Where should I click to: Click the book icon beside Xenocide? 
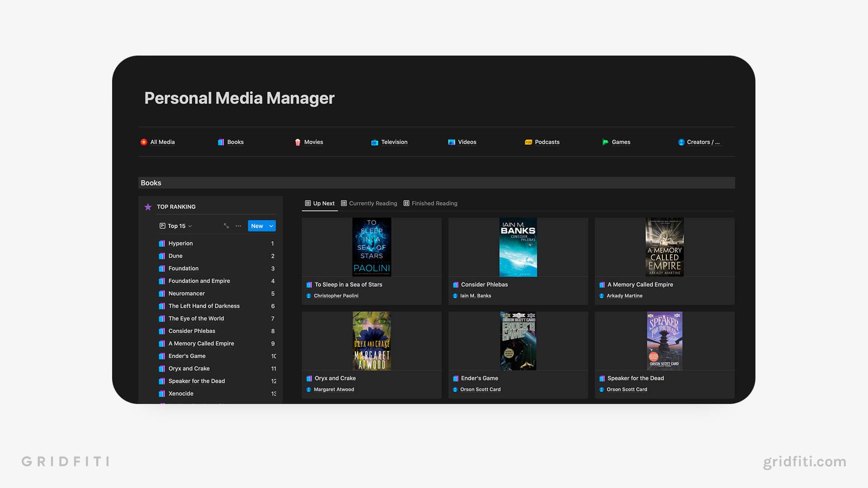coord(162,394)
